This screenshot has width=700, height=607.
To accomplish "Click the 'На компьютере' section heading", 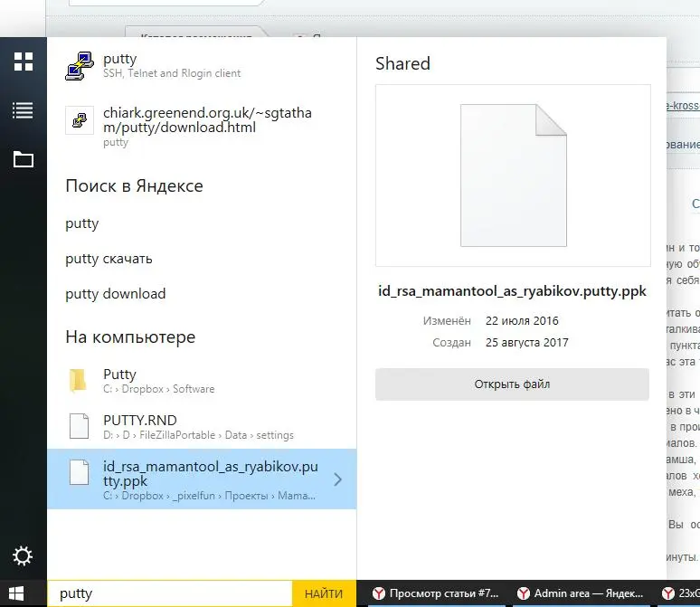I will tap(130, 337).
